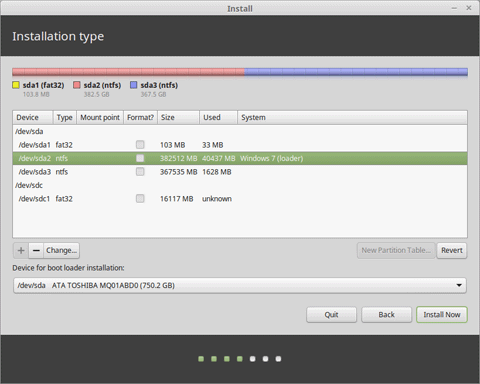This screenshot has height=384, width=480.
Task: Click the Back button
Action: [386, 315]
